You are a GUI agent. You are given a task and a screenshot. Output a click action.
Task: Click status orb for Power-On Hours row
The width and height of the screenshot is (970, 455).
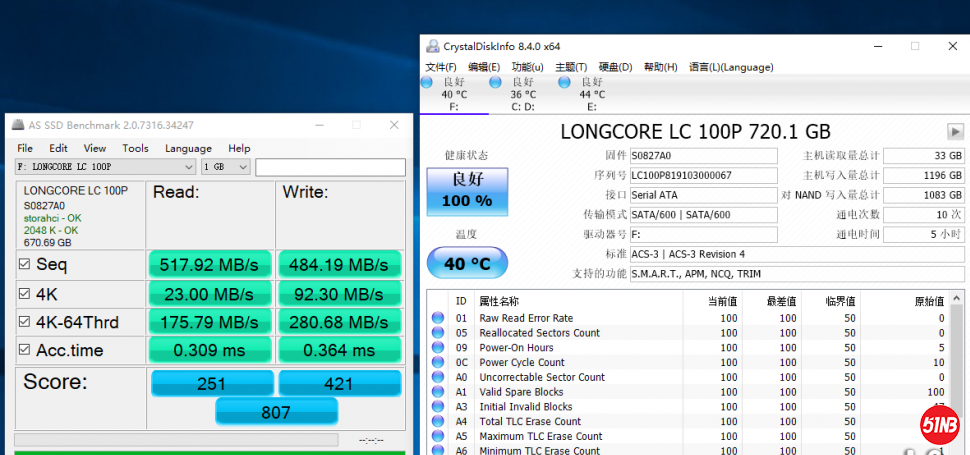click(437, 348)
